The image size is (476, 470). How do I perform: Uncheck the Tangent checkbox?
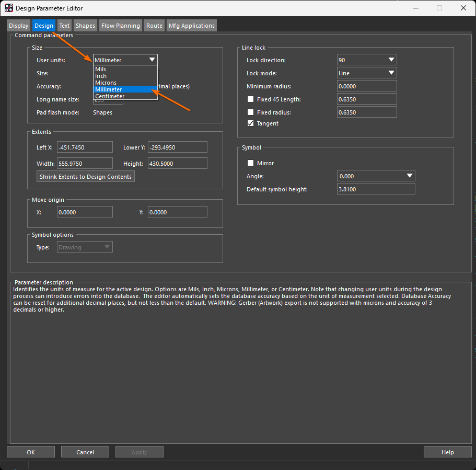point(251,123)
